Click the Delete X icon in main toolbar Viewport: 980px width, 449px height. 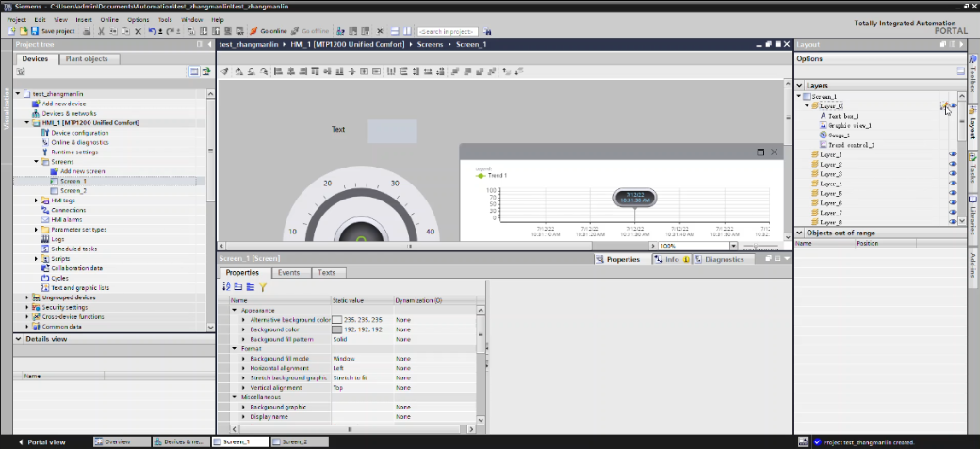138,31
